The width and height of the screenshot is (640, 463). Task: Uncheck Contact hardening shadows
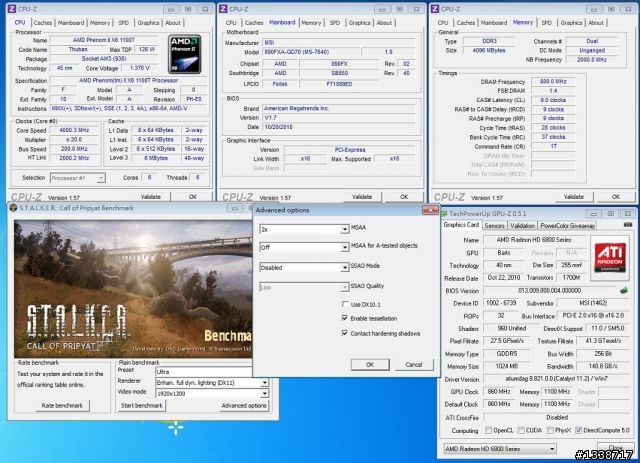click(x=345, y=333)
